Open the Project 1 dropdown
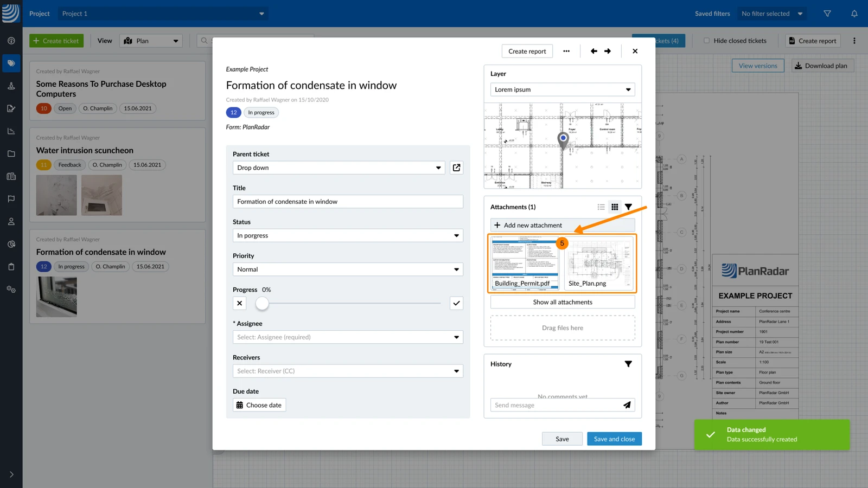 click(163, 14)
